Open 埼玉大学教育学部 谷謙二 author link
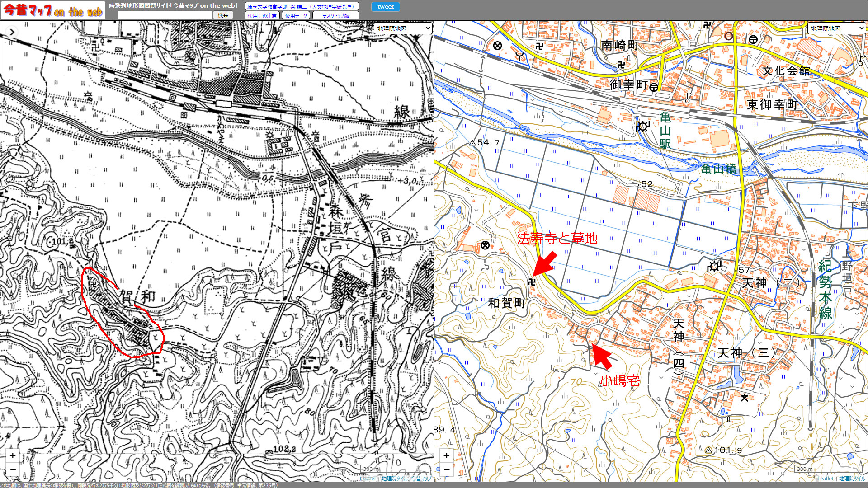868x488 pixels. click(302, 6)
